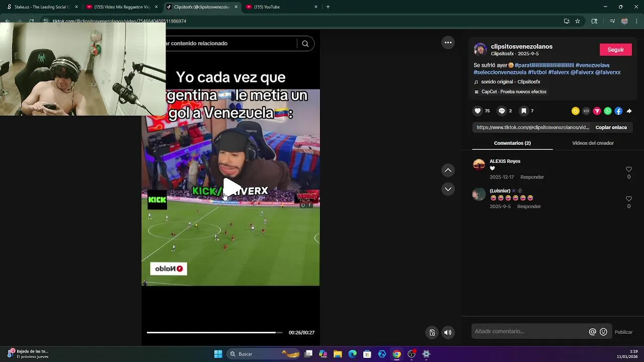The image size is (644, 362).
Task: Open Google Chrome from taskbar
Action: pyautogui.click(x=396, y=354)
